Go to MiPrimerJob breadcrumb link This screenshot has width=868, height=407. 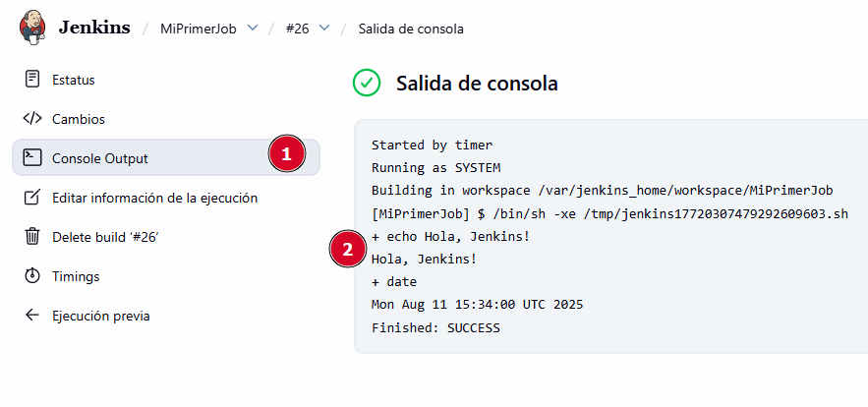[x=200, y=29]
